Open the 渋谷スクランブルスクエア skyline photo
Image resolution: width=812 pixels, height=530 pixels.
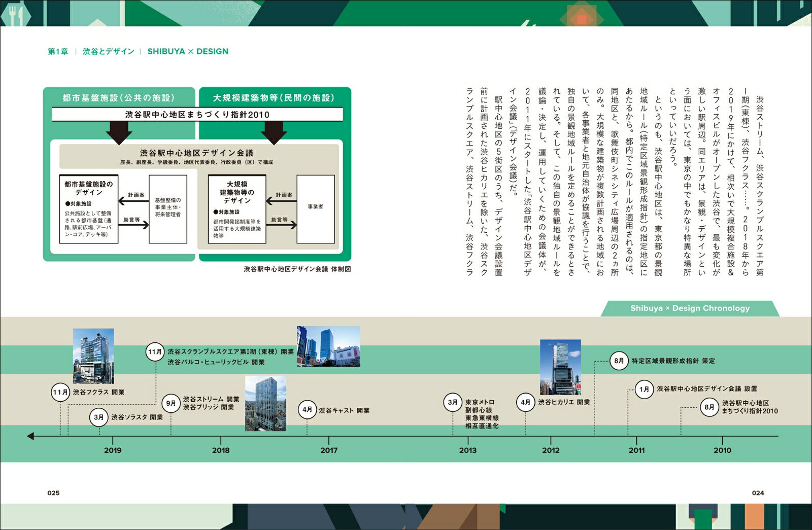click(x=328, y=346)
